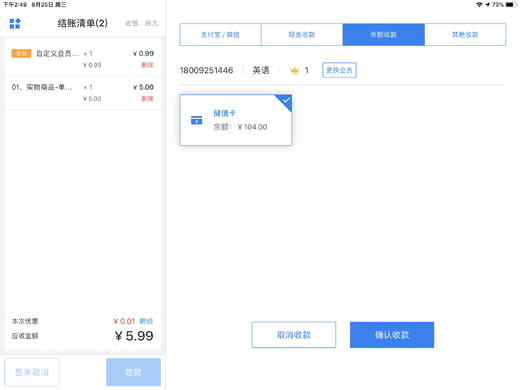The image size is (520, 390).
Task: Click the 整单取消 button
Action: pos(32,372)
